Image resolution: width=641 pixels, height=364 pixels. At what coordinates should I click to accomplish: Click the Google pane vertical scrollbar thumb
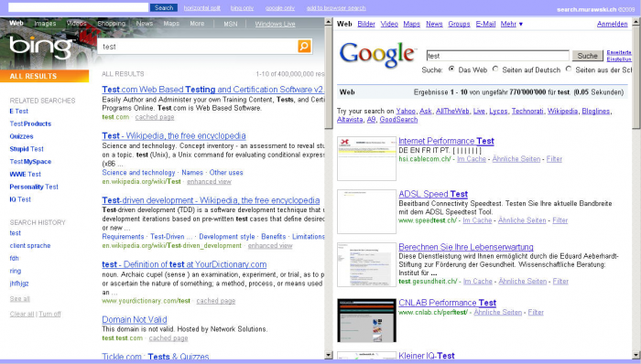coord(636,78)
